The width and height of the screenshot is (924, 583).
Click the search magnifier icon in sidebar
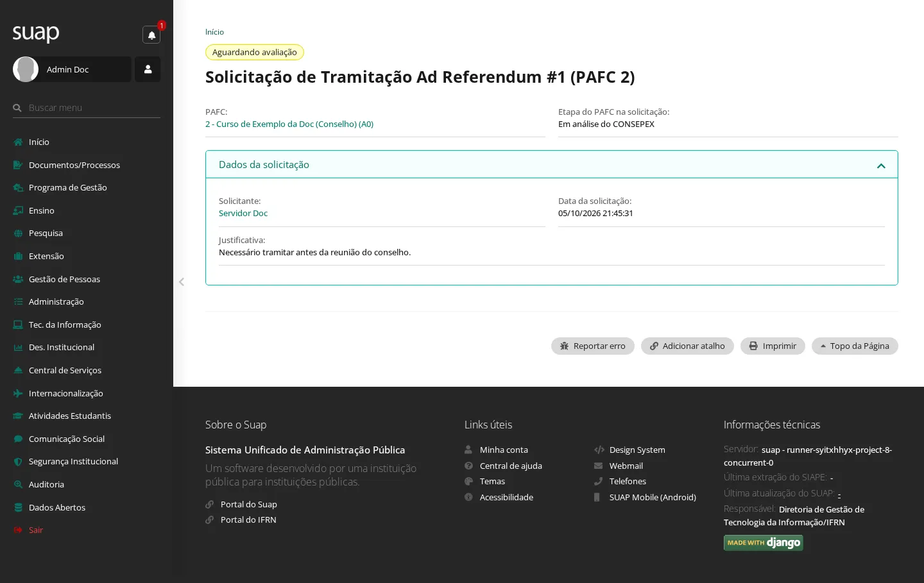(x=17, y=108)
